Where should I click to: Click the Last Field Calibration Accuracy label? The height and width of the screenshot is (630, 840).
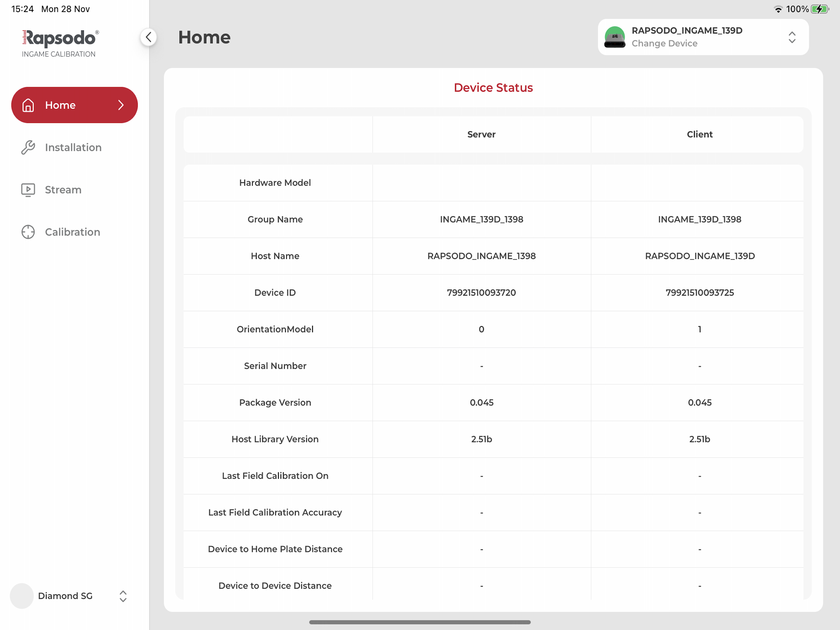275,512
